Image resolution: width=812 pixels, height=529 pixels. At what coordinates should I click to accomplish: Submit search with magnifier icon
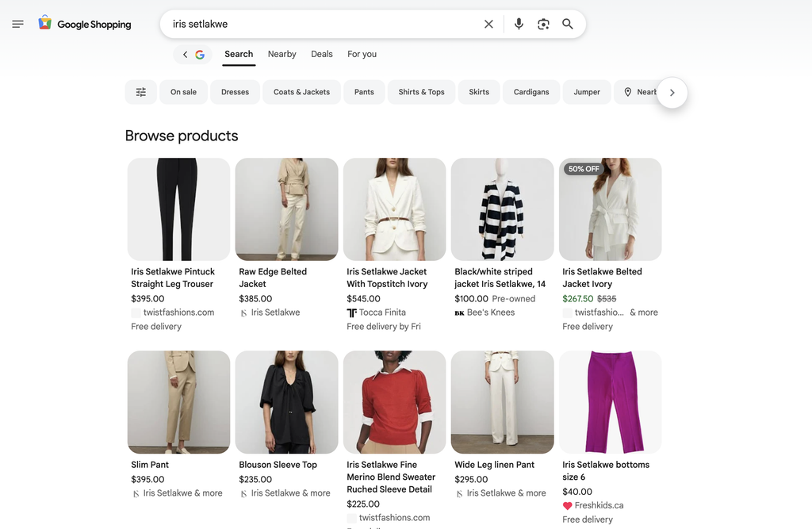tap(568, 24)
